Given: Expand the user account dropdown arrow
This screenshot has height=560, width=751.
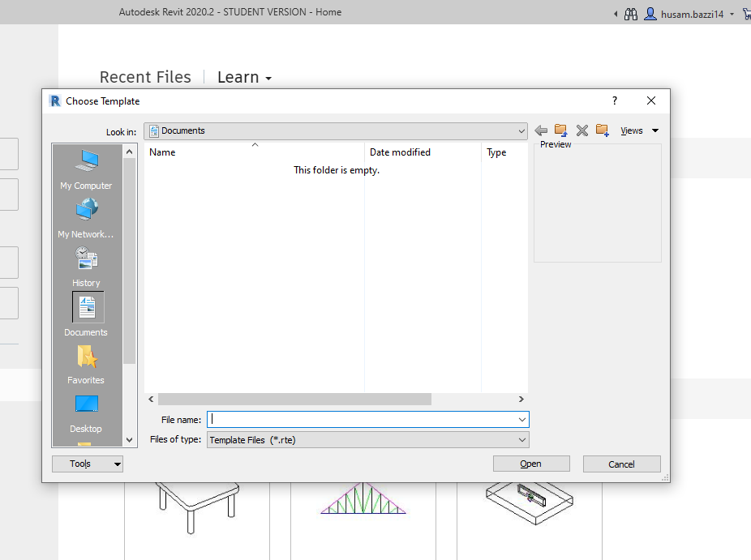Looking at the screenshot, I should point(732,15).
